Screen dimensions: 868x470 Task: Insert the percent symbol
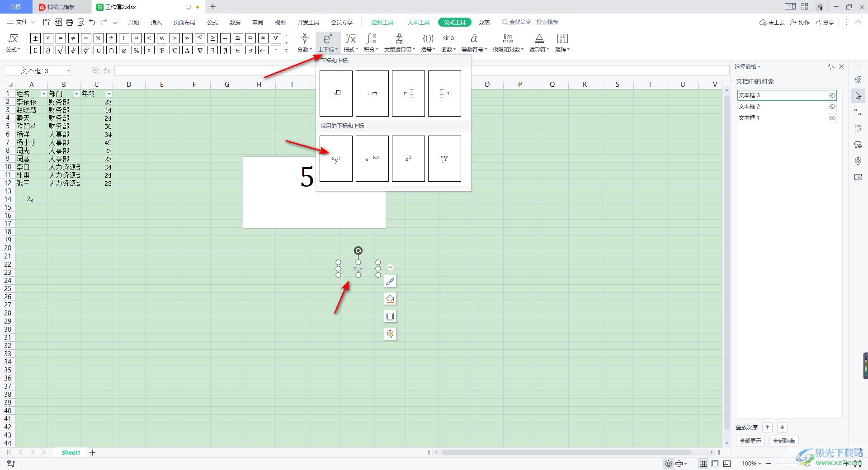137,50
